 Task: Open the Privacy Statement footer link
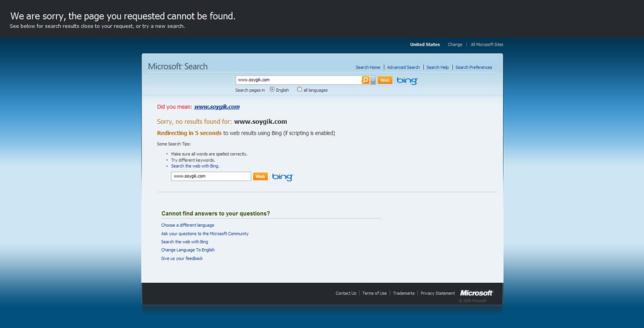click(x=438, y=293)
